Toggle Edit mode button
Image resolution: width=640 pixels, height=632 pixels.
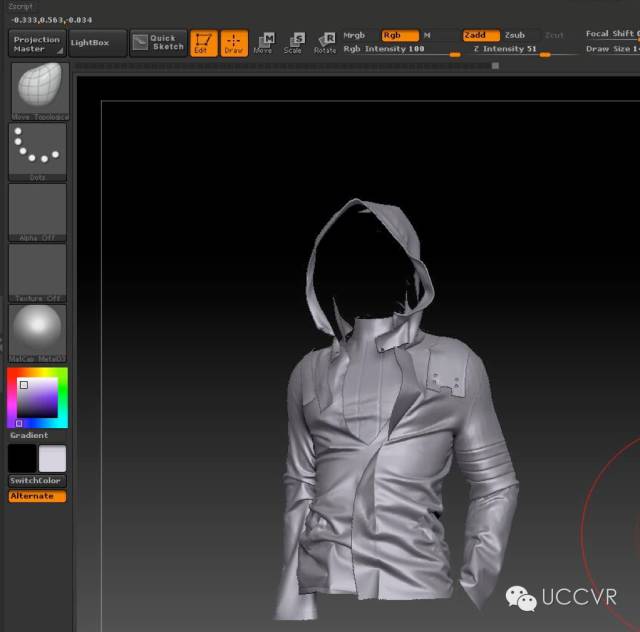click(x=203, y=43)
